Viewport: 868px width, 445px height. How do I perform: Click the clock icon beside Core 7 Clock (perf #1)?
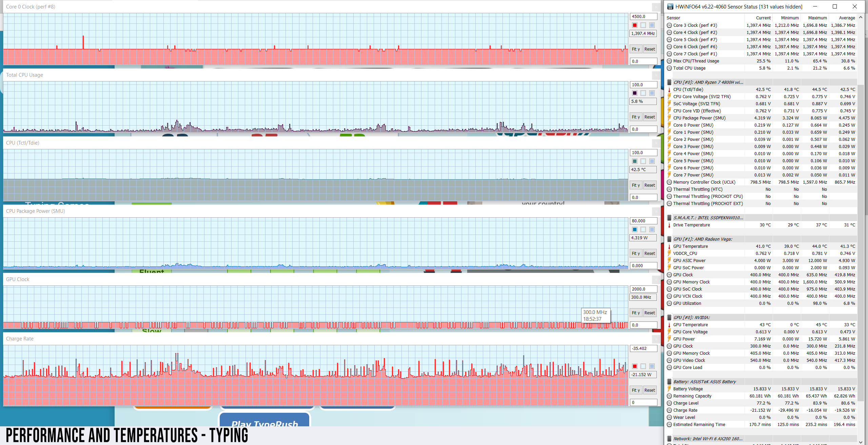(x=669, y=54)
